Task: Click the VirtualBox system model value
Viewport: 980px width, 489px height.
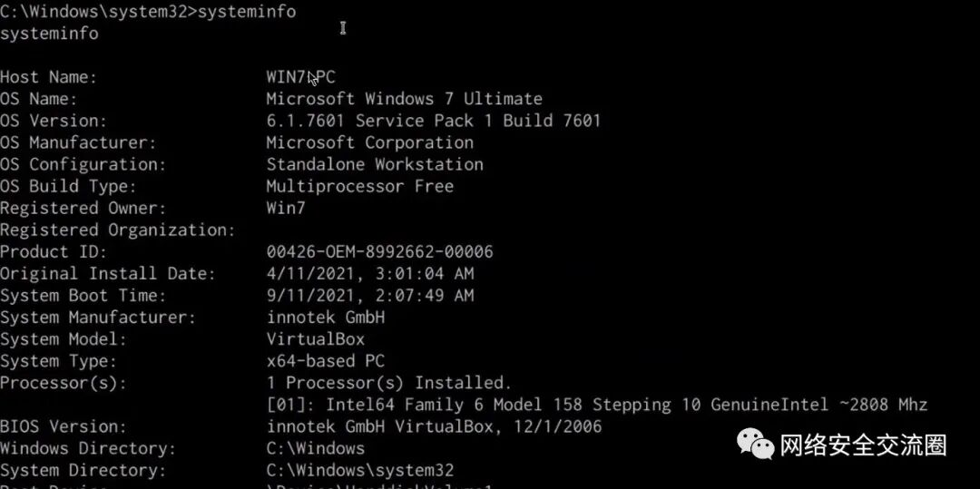Action: 315,339
